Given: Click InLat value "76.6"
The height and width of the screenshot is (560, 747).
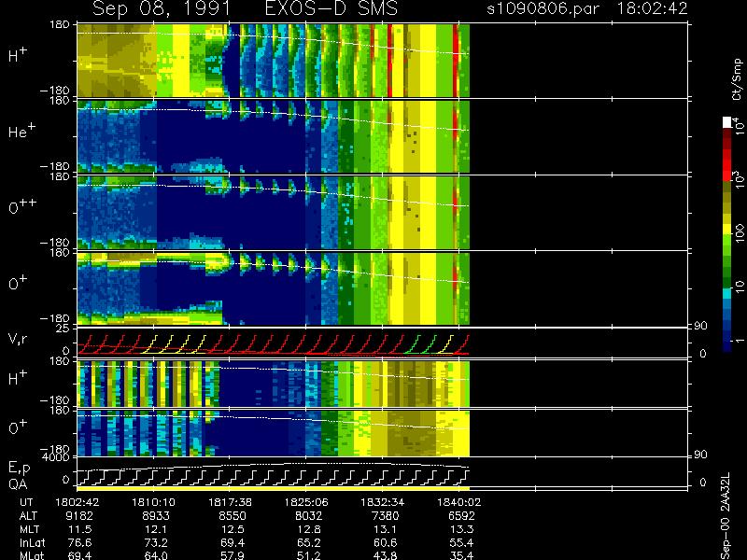Looking at the screenshot, I should [80, 542].
